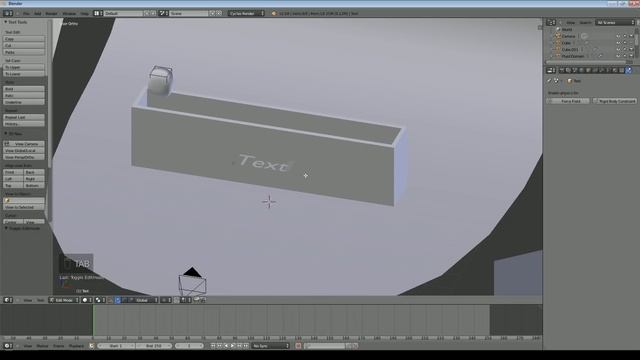
Task: Toggle Camera selectability arrow
Action: (624, 36)
